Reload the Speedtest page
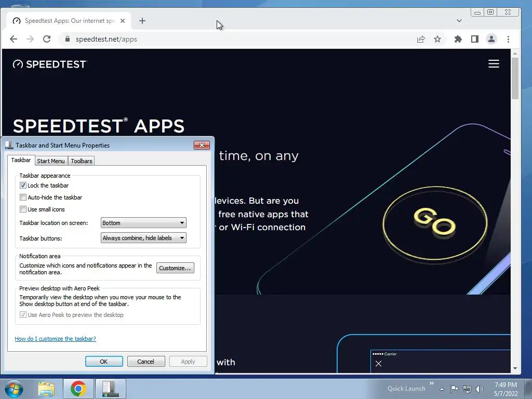This screenshot has height=399, width=532. pyautogui.click(x=47, y=39)
